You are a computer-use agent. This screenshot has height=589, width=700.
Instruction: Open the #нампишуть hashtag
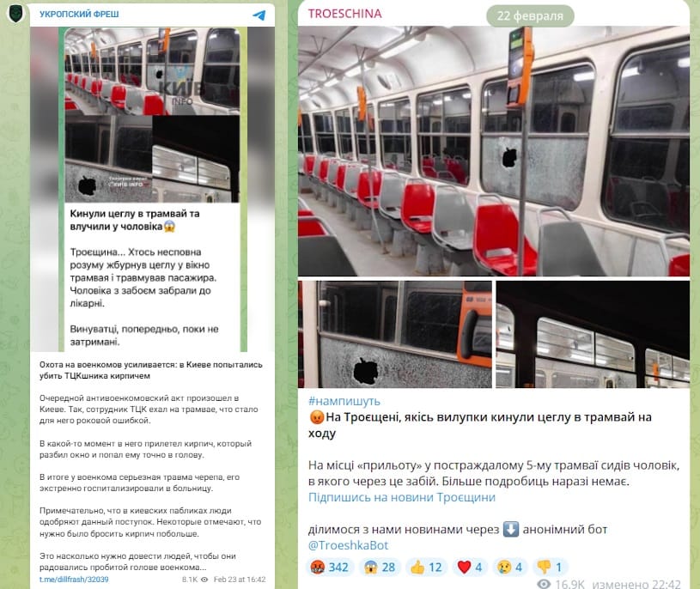pos(344,401)
